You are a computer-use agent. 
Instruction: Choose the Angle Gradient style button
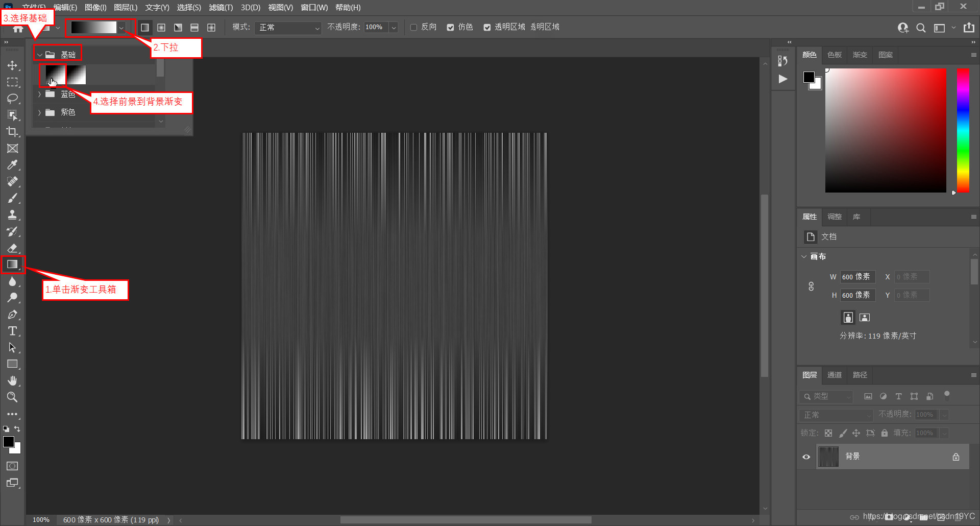(x=178, y=27)
